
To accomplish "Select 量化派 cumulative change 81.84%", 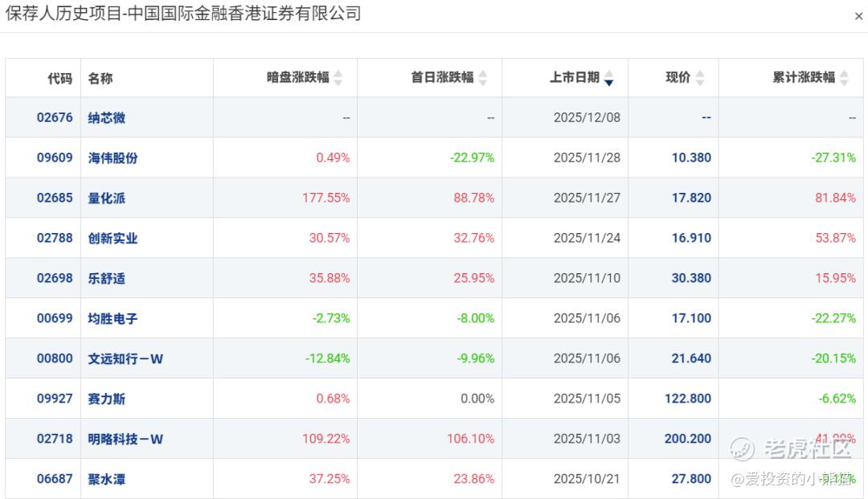I will coord(835,198).
